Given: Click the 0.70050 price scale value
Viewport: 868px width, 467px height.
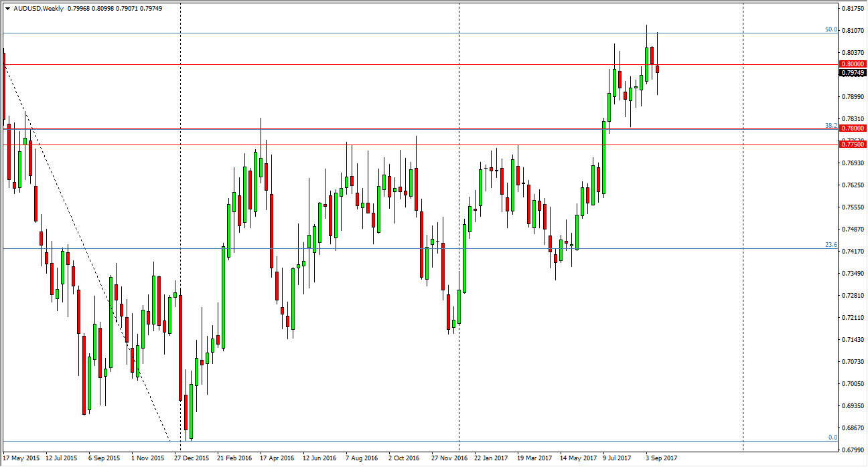Looking at the screenshot, I should [x=852, y=384].
